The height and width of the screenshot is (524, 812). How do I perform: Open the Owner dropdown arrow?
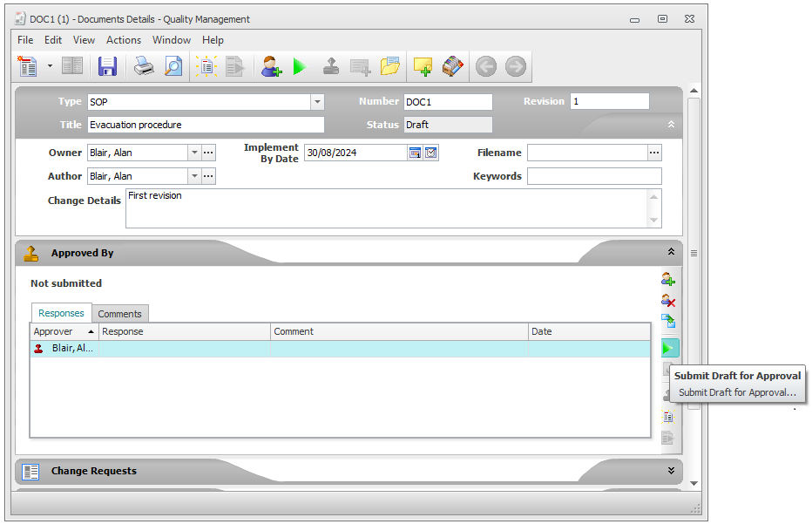(x=193, y=152)
